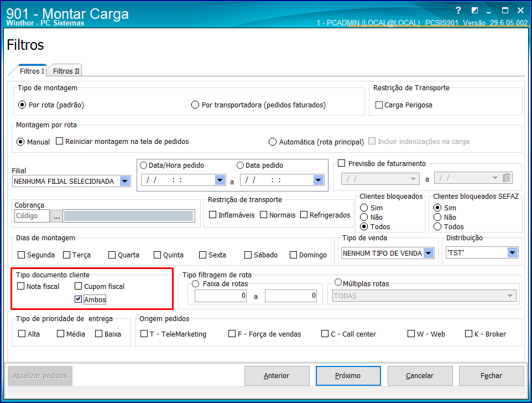Open the Cobrança lookup ellipsis button
This screenshot has height=403, width=532.
point(56,216)
